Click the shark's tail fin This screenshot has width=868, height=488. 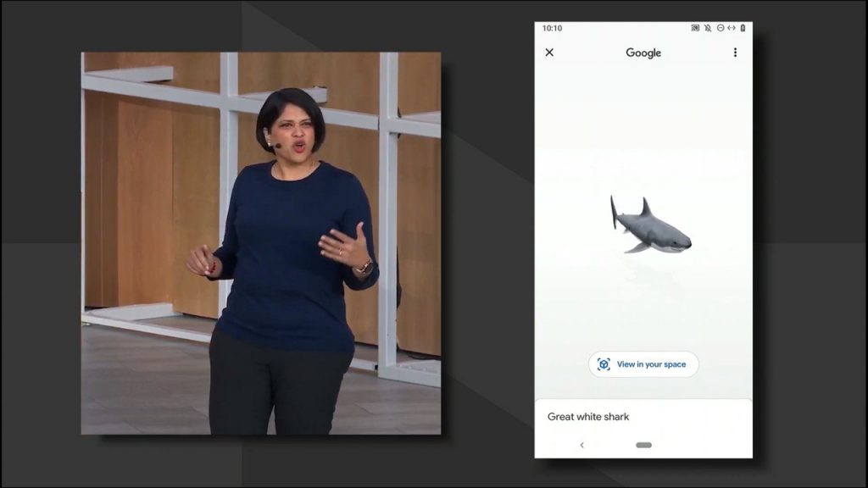click(x=614, y=211)
